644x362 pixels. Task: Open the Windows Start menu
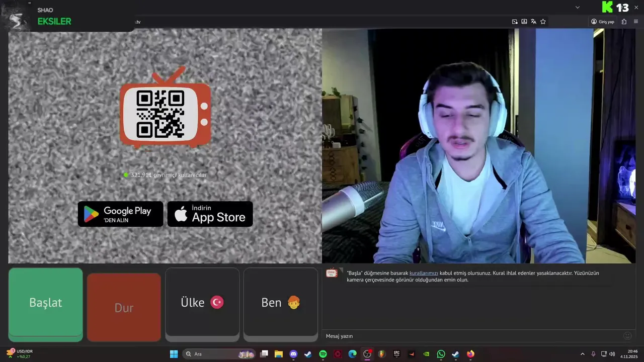click(x=174, y=354)
